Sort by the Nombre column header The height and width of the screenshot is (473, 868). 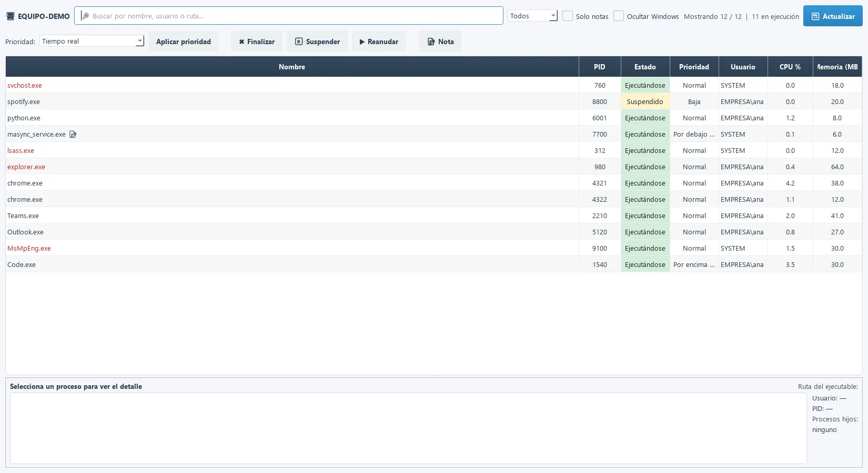tap(292, 67)
